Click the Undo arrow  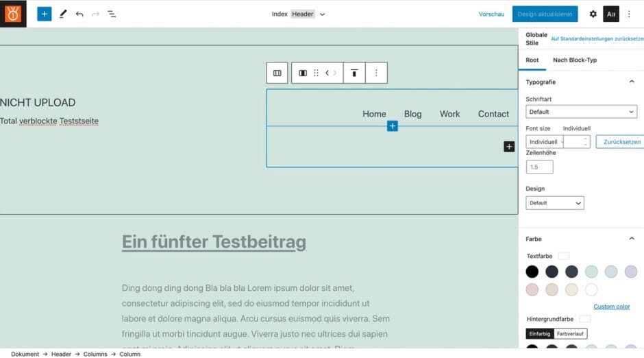pyautogui.click(x=79, y=14)
